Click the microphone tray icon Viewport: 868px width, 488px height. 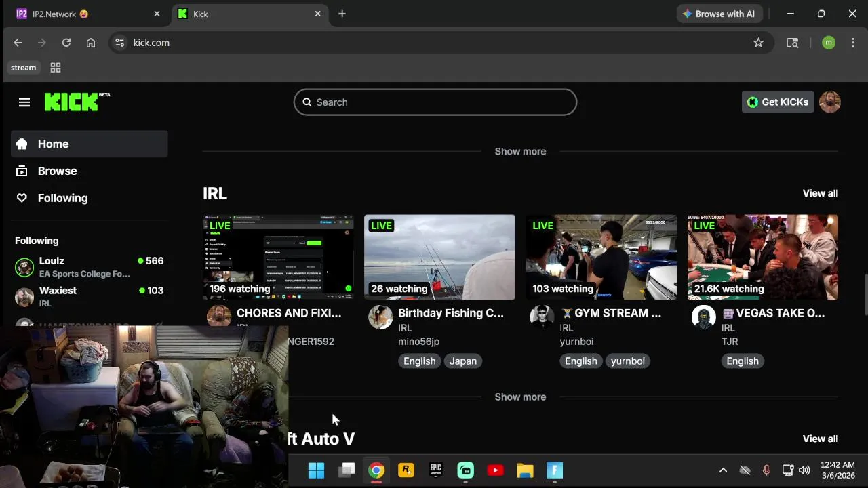pyautogui.click(x=766, y=470)
